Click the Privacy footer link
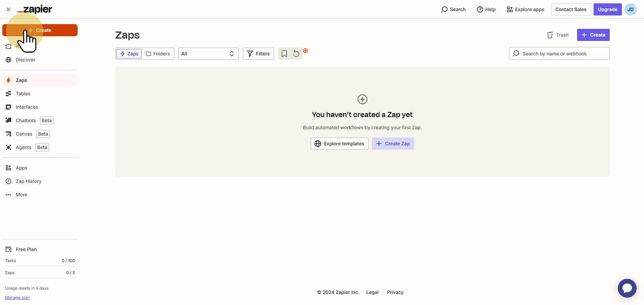The height and width of the screenshot is (305, 644). pyautogui.click(x=395, y=292)
